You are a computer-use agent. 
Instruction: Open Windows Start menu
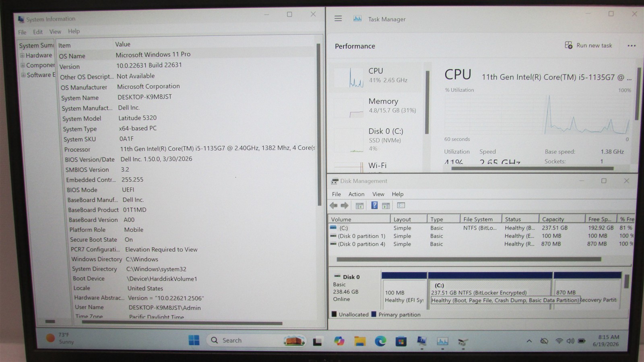[x=194, y=340]
